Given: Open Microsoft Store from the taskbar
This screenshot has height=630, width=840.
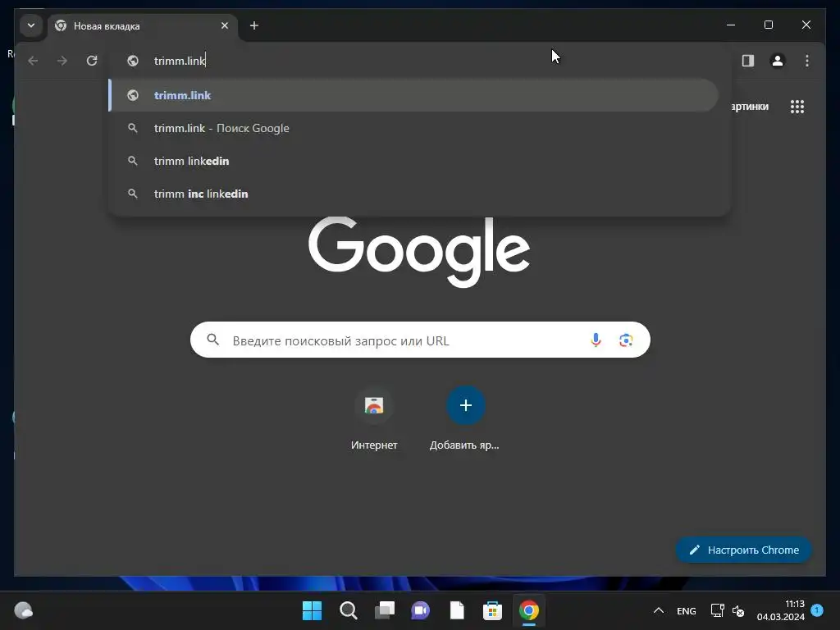Looking at the screenshot, I should point(492,610).
